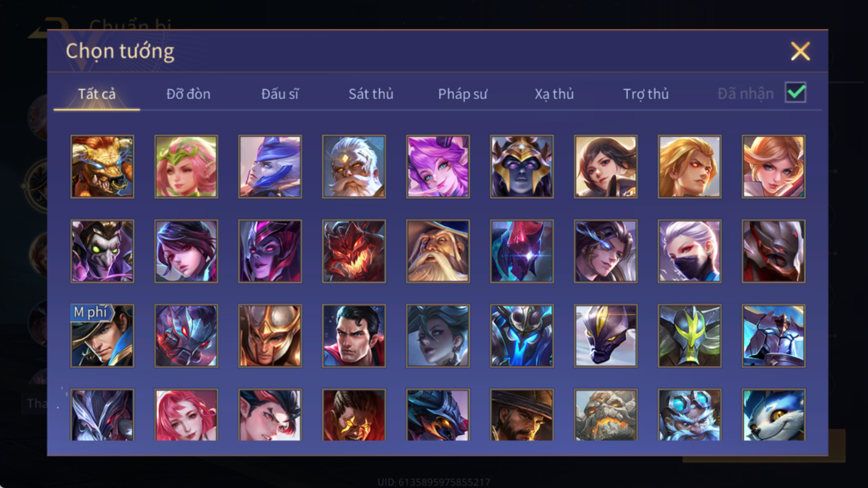Show the Pháp sư hero list
This screenshot has height=488, width=868.
coord(462,94)
